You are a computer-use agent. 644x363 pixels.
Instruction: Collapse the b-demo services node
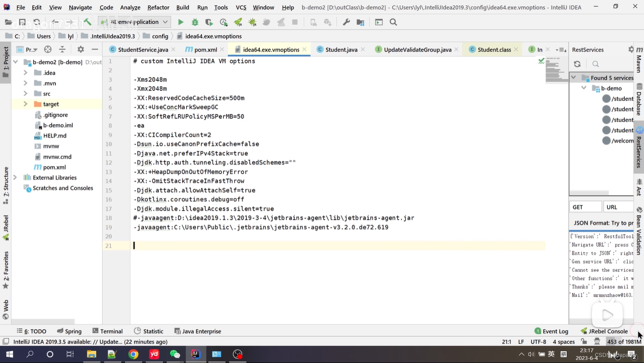click(x=584, y=88)
